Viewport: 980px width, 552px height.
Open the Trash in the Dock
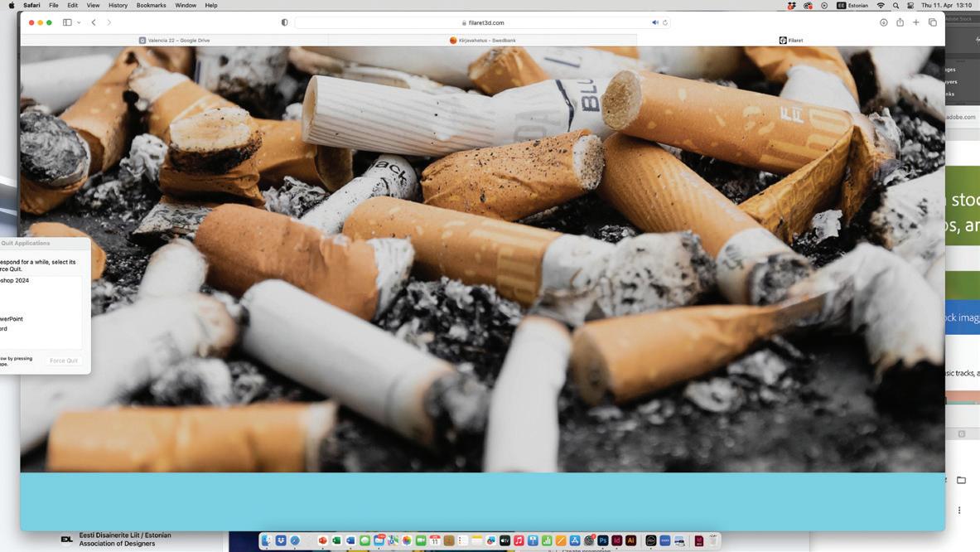[712, 540]
